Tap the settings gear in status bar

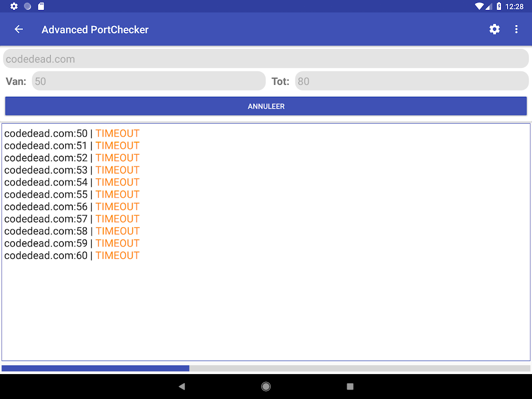coord(14,6)
